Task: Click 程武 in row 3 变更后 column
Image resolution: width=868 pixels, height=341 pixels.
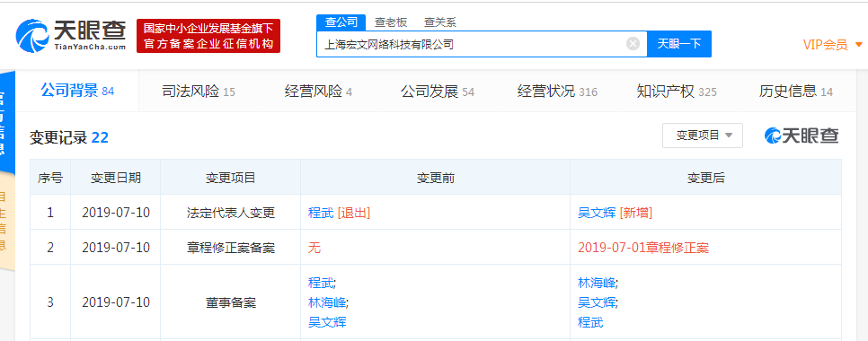Action: [590, 321]
